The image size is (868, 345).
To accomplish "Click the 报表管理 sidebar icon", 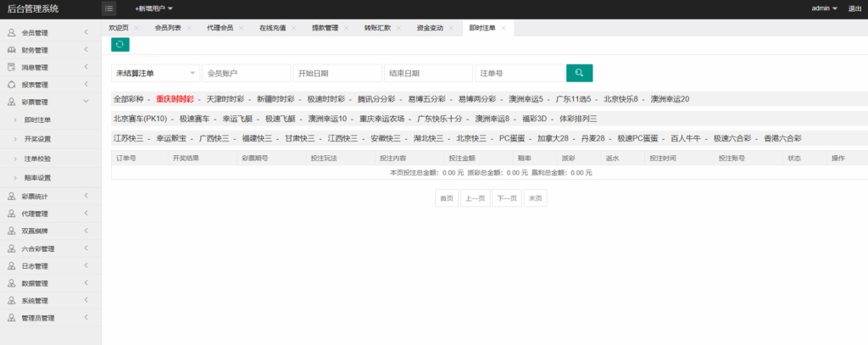I will click(x=12, y=85).
